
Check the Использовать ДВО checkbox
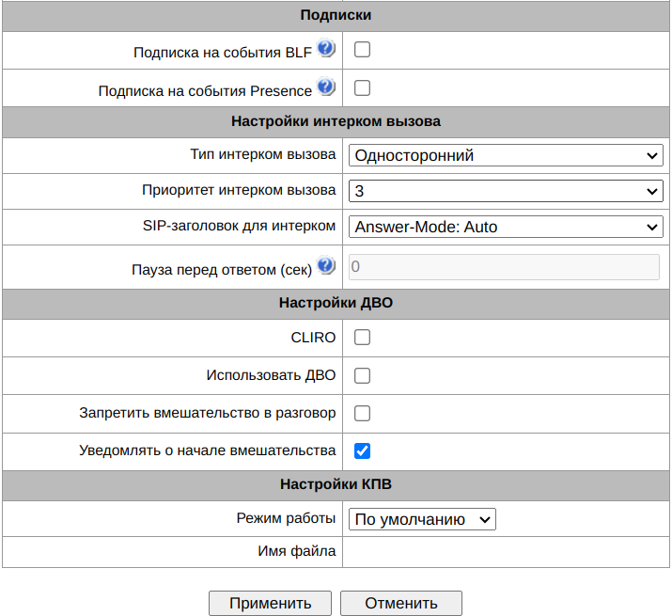pos(362,375)
